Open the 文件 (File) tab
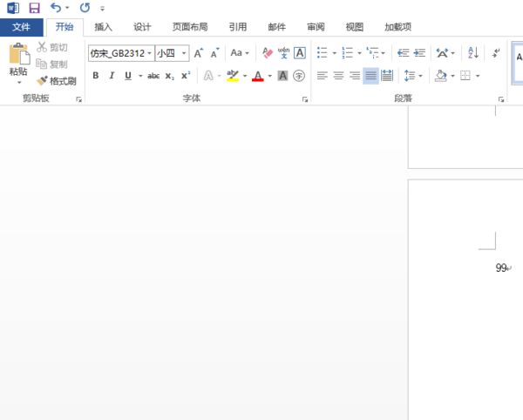The height and width of the screenshot is (420, 523). click(21, 27)
